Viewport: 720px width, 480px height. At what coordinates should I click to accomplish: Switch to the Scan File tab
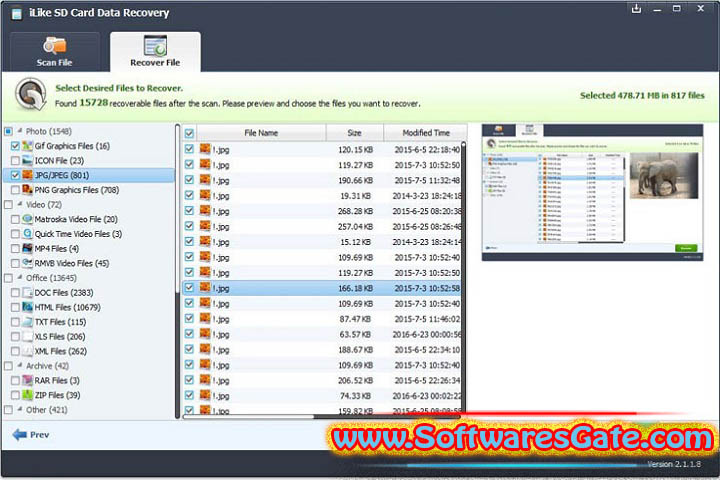pos(55,52)
